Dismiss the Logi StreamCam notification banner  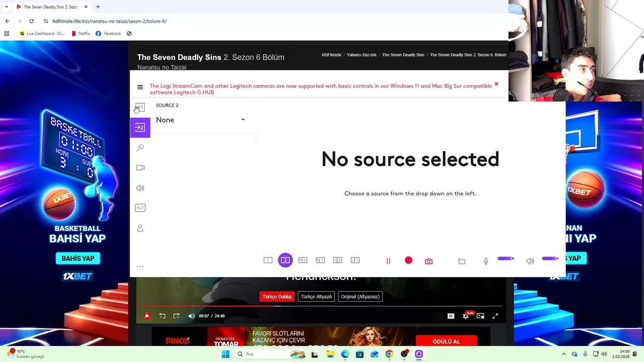coord(496,84)
